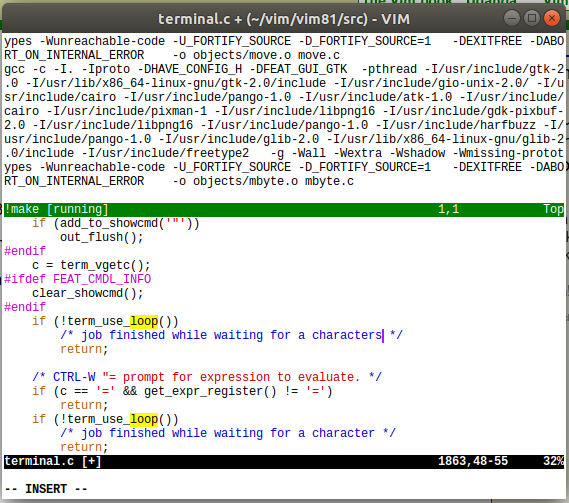
Task: Maximize the VIM window
Action: (532, 18)
